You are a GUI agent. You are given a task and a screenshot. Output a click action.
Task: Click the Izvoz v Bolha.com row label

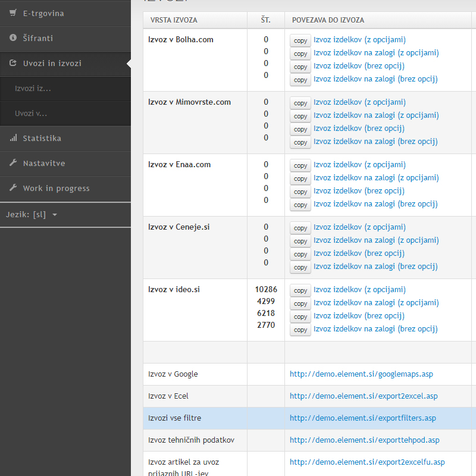pyautogui.click(x=181, y=39)
